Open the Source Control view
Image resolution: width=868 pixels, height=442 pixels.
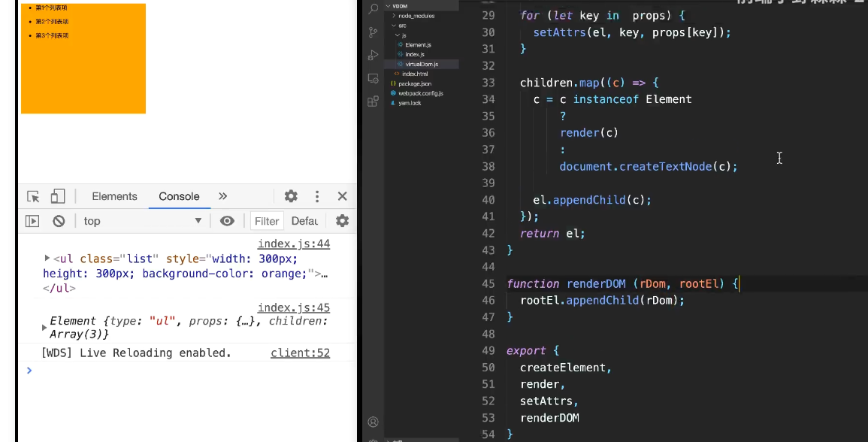point(373,32)
